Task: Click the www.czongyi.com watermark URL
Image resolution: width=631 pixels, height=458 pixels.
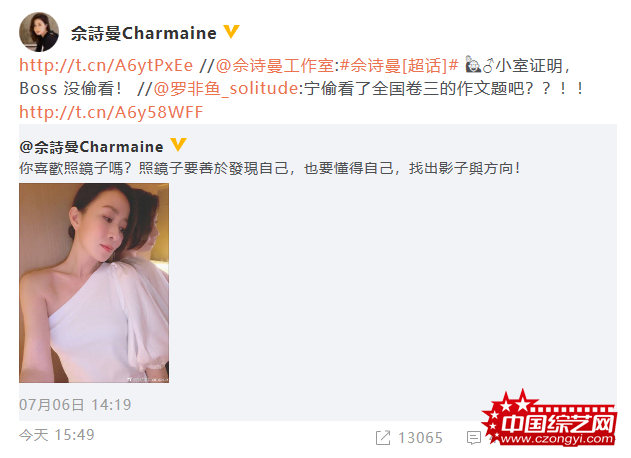Action: point(557,439)
